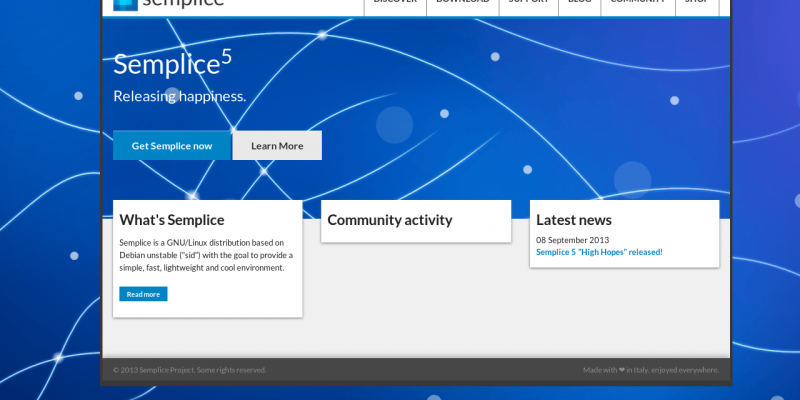Click the Made with ❤ in Italy footer text
Viewport: 800px width, 400px height.
[x=651, y=370]
